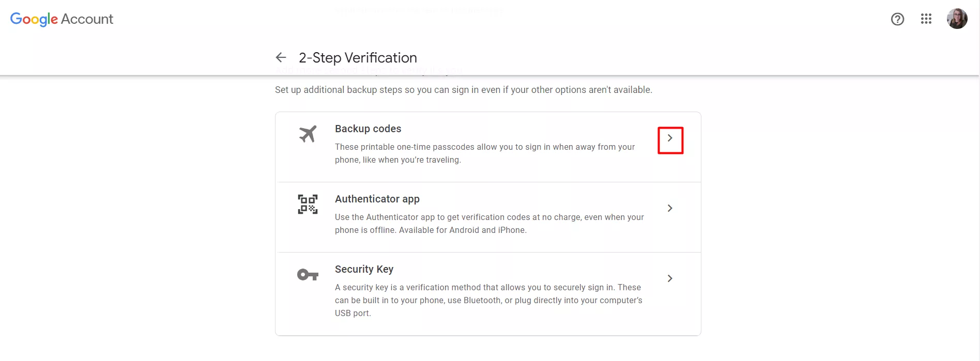
Task: Open Security Key via its right chevron
Action: point(670,278)
